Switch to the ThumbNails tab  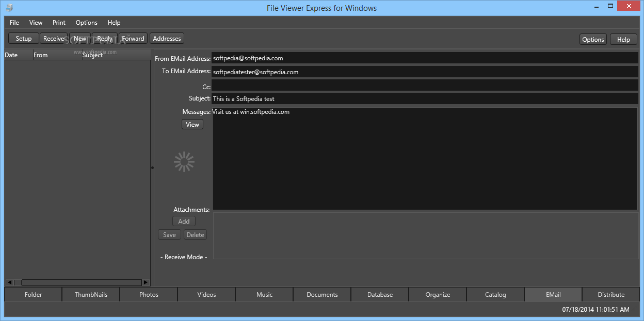coord(91,295)
